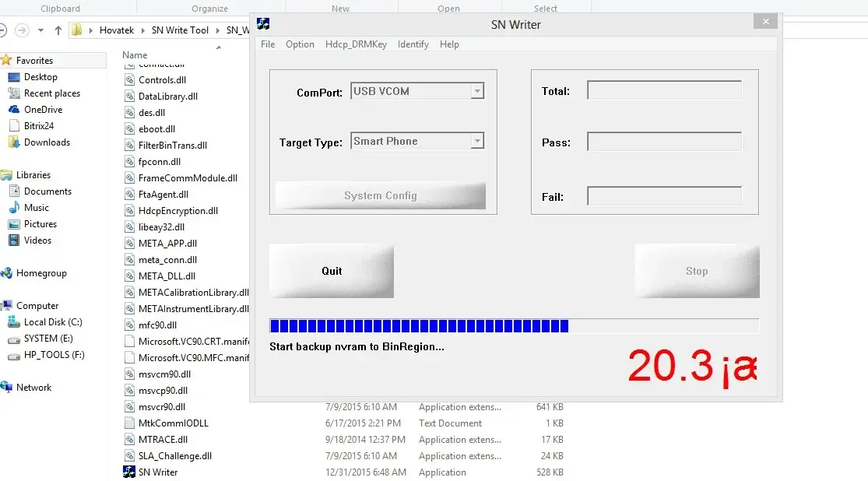Click inside the Pass field
This screenshot has height=481, width=868.
pos(663,142)
